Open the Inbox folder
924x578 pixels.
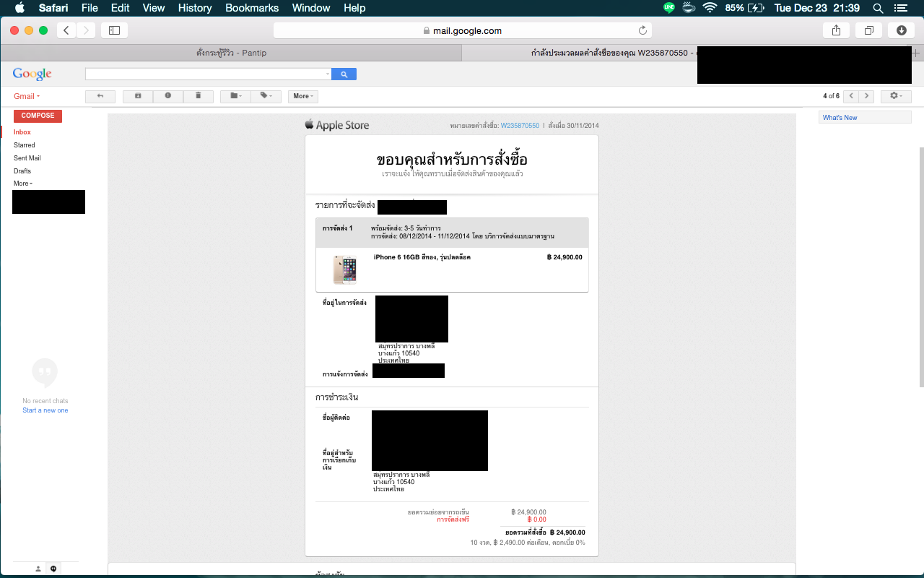[22, 132]
